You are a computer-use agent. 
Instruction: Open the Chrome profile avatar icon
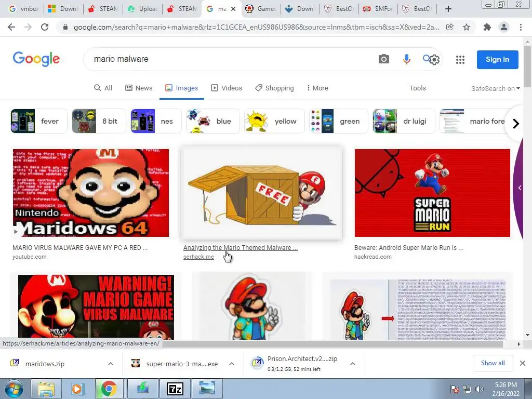click(x=504, y=27)
